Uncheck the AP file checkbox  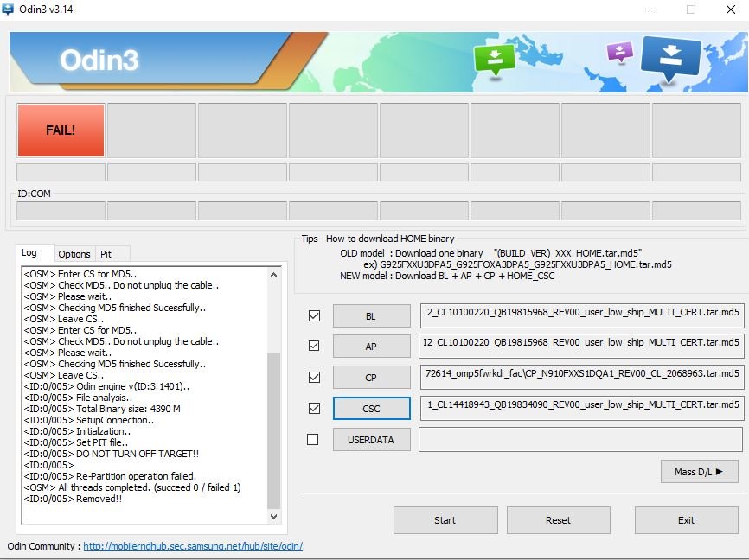[x=314, y=346]
